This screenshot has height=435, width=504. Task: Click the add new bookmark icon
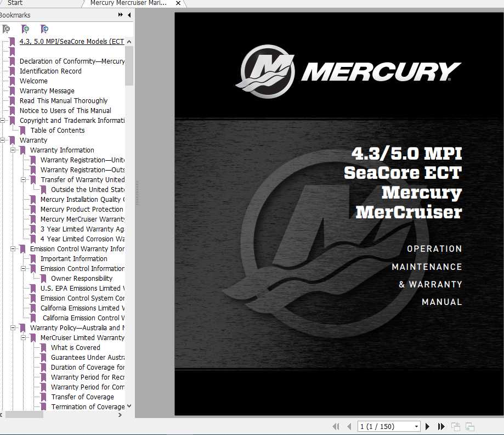coord(25,29)
